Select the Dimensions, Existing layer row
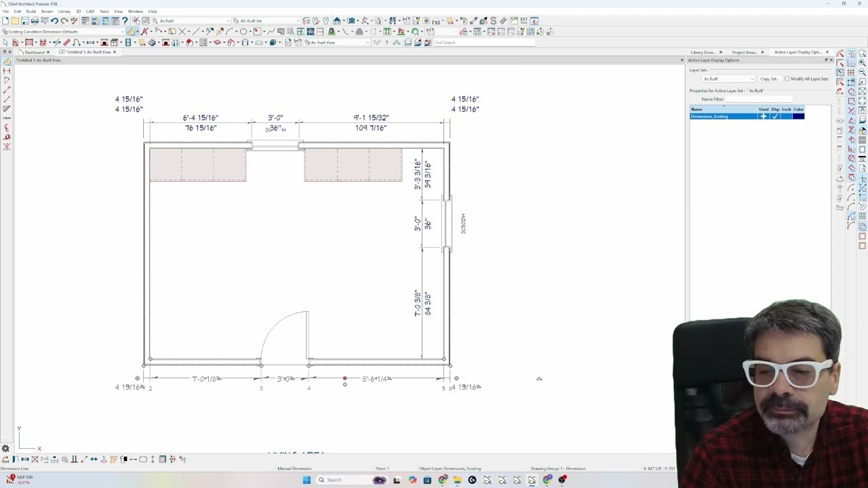 [x=747, y=116]
